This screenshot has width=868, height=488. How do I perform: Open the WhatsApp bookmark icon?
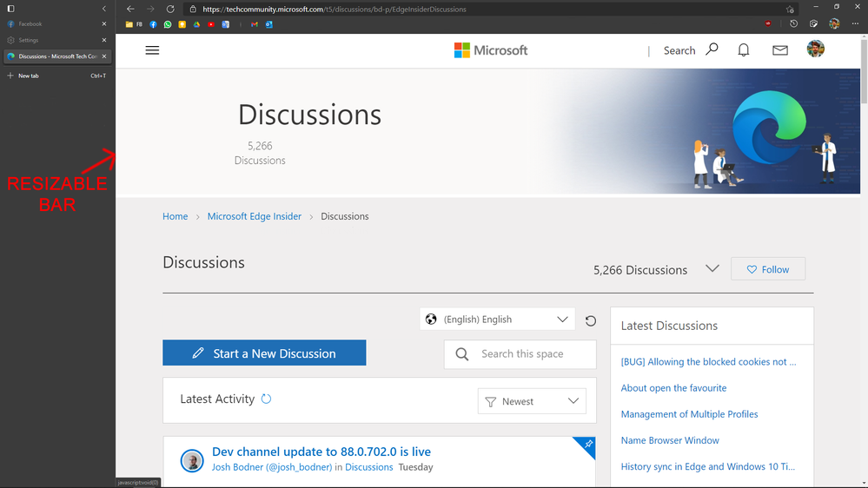(x=168, y=24)
